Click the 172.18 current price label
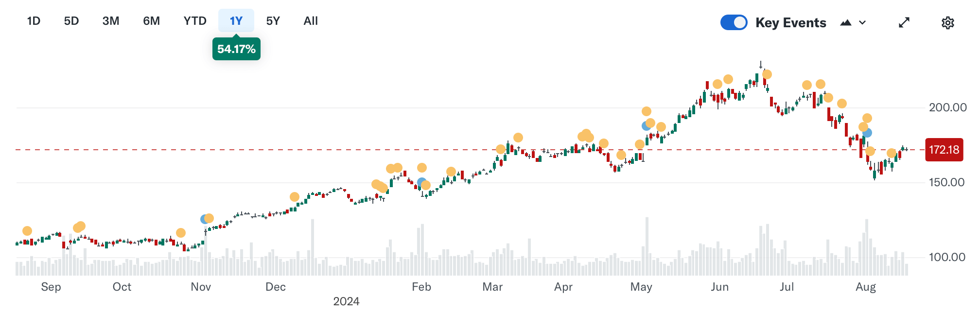Viewport: 980px width, 315px height. [944, 150]
